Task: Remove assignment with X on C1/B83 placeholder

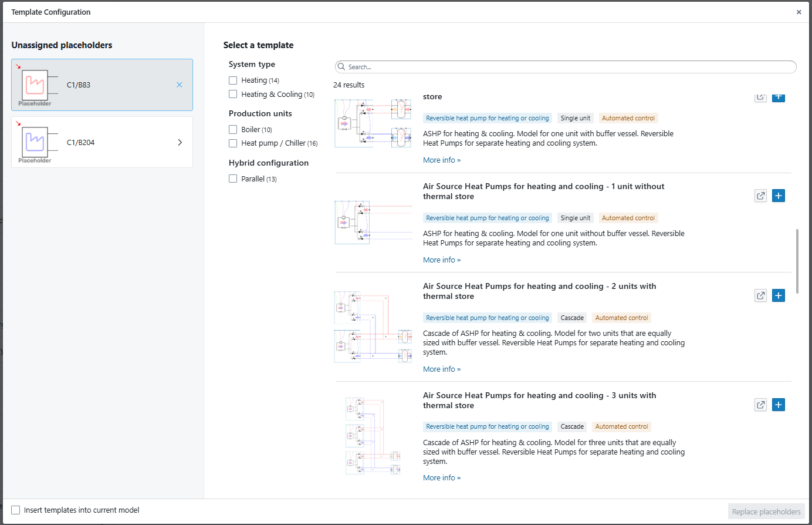Action: point(180,85)
